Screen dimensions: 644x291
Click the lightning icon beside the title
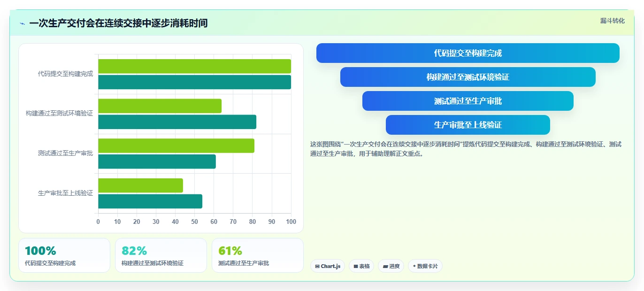click(x=22, y=23)
